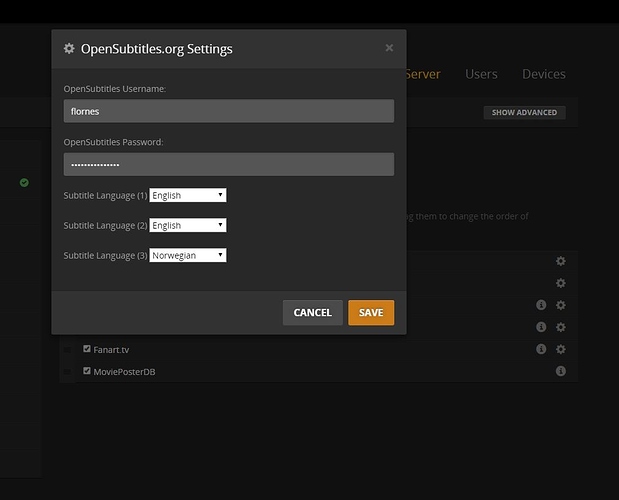This screenshot has height=500, width=619.
Task: Switch to the Devices tab
Action: [544, 74]
